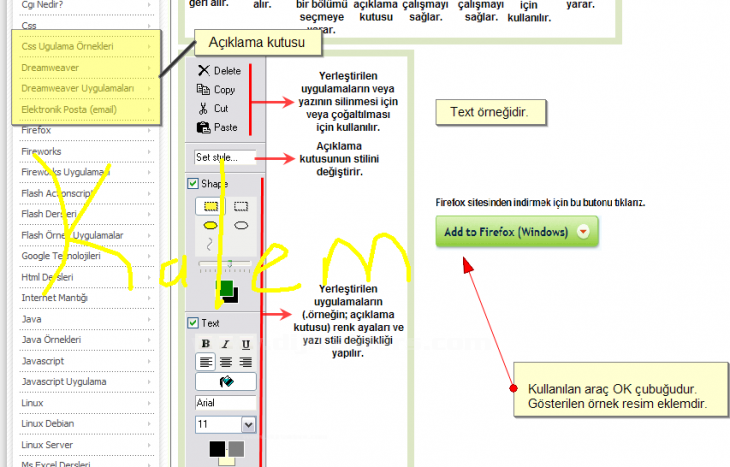This screenshot has width=730, height=467.
Task: Apply Underline text formatting
Action: click(x=245, y=344)
